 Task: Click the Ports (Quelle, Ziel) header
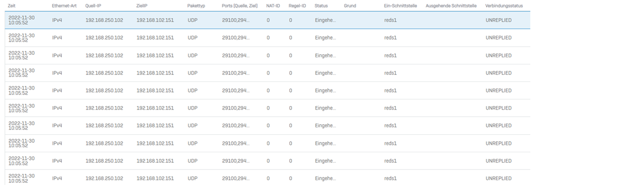(x=239, y=6)
